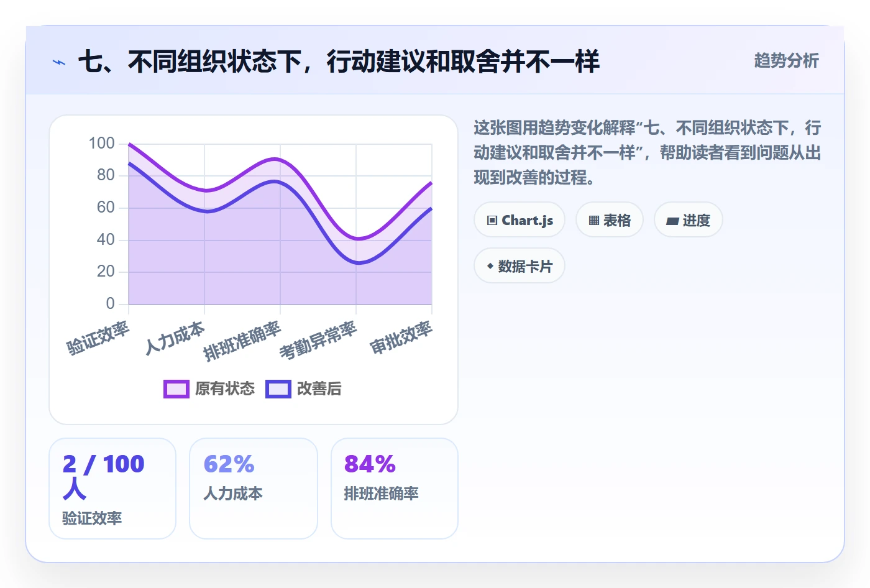Image resolution: width=870 pixels, height=588 pixels.
Task: Click the 人力成本 x-axis label on chart
Action: pyautogui.click(x=175, y=338)
